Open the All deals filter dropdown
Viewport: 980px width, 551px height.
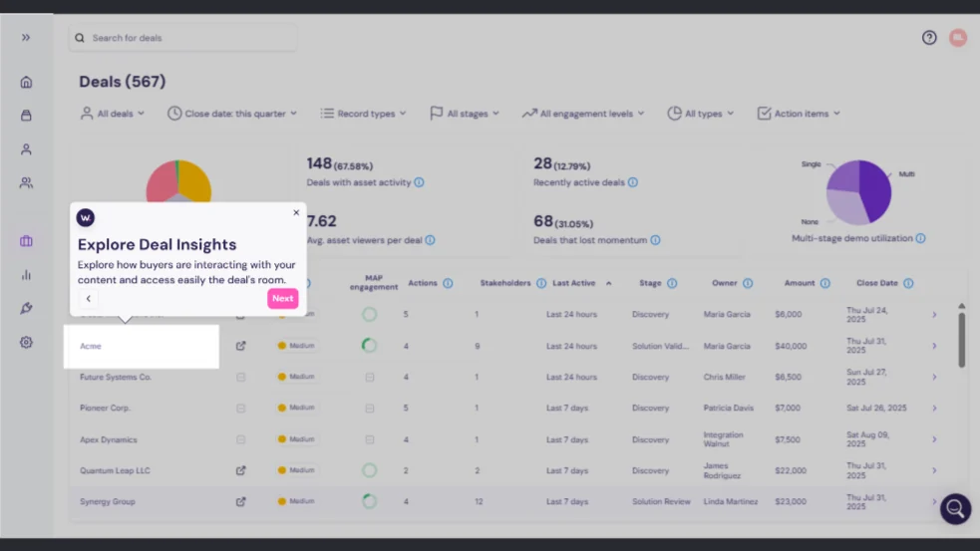[113, 113]
